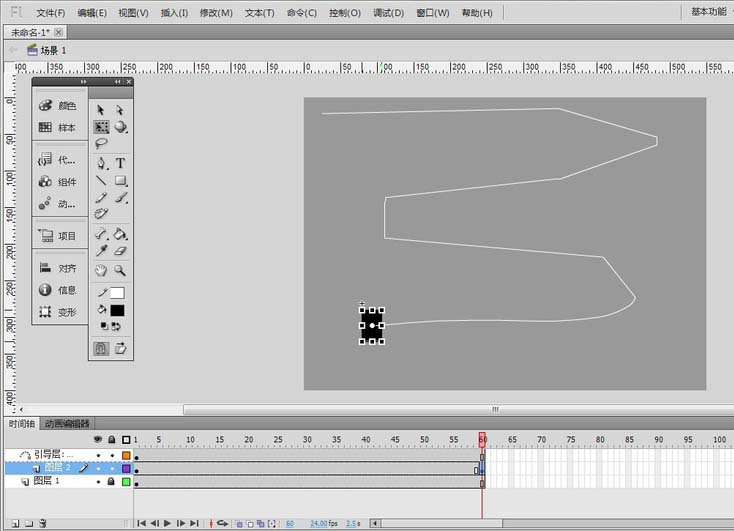This screenshot has height=531, width=734.
Task: Open the 变形 transform panel
Action: tap(58, 312)
